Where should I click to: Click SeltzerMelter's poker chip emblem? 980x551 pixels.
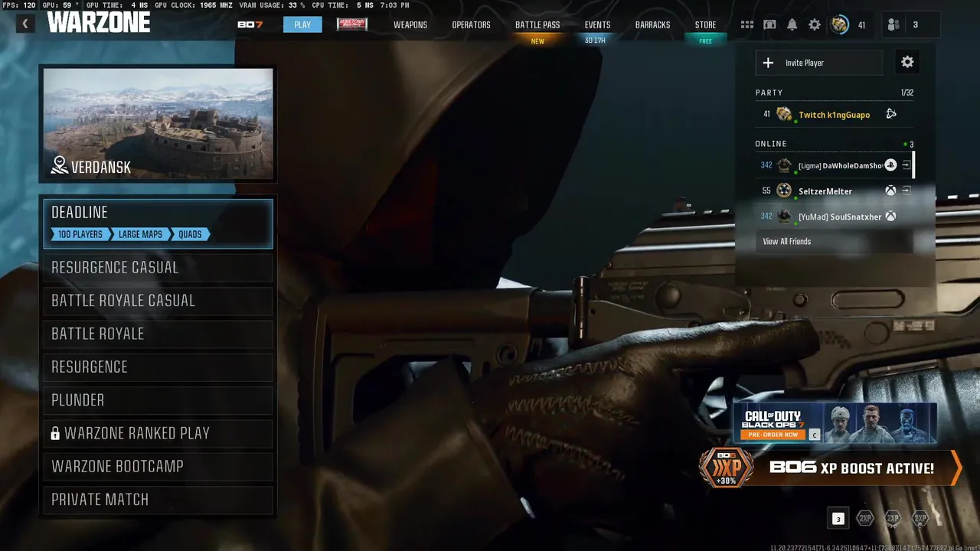click(x=784, y=191)
